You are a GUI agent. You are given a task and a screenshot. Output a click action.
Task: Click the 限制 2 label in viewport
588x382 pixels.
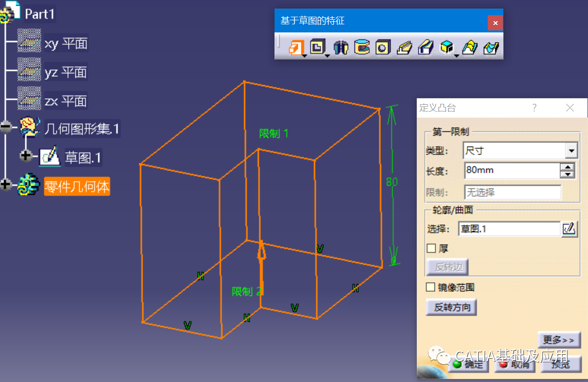pos(246,291)
